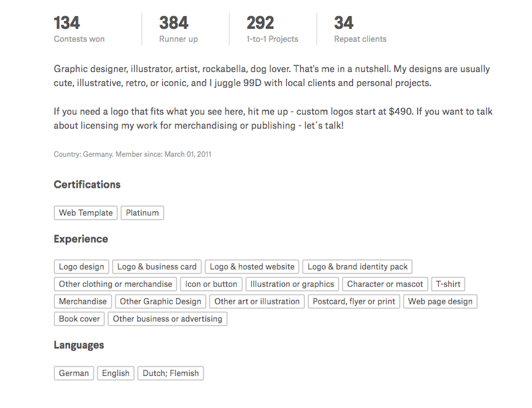Click Other clothing or merchandise tag
532x408 pixels.
[x=116, y=284]
